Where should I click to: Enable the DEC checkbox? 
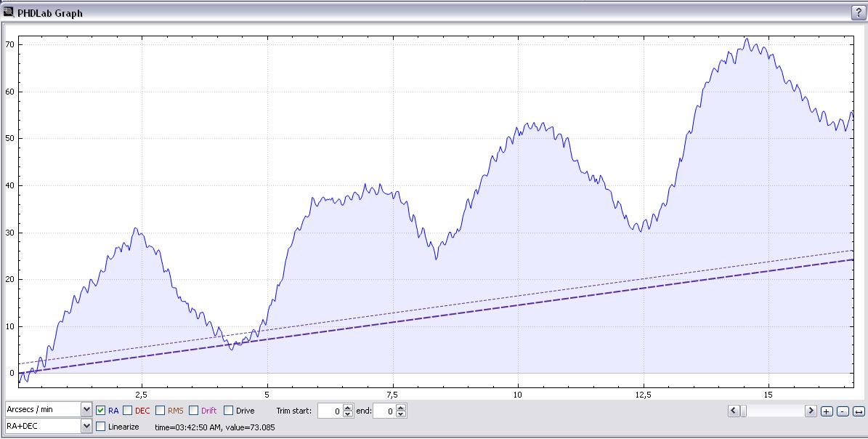127,410
